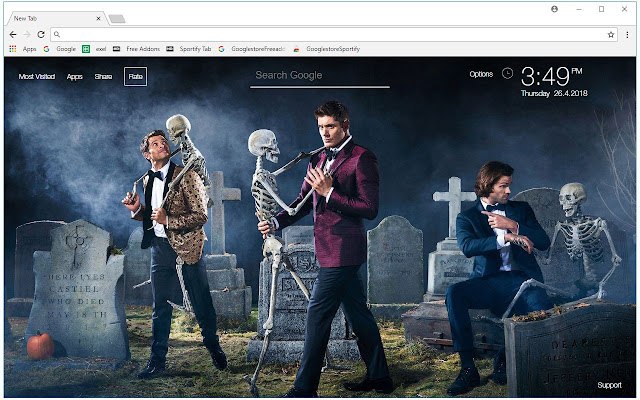Viewport: 640px width, 400px height.
Task: Maximize the Chrome window
Action: 601,9
